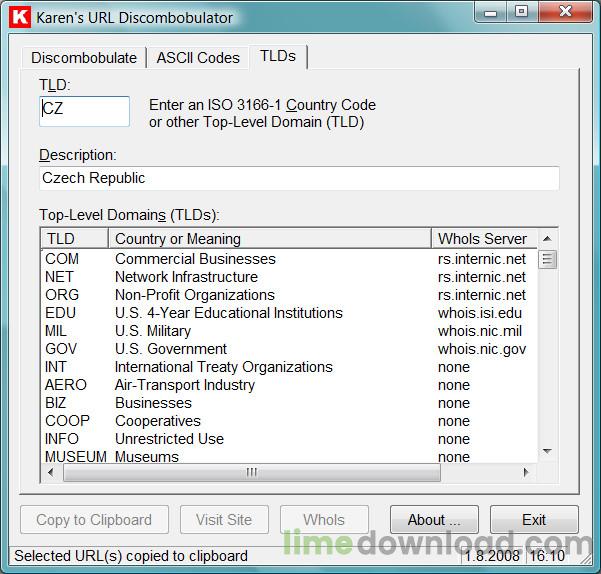Click 'whois.isi.edu' server cell
Screen dimensions: 601x574
[x=480, y=313]
